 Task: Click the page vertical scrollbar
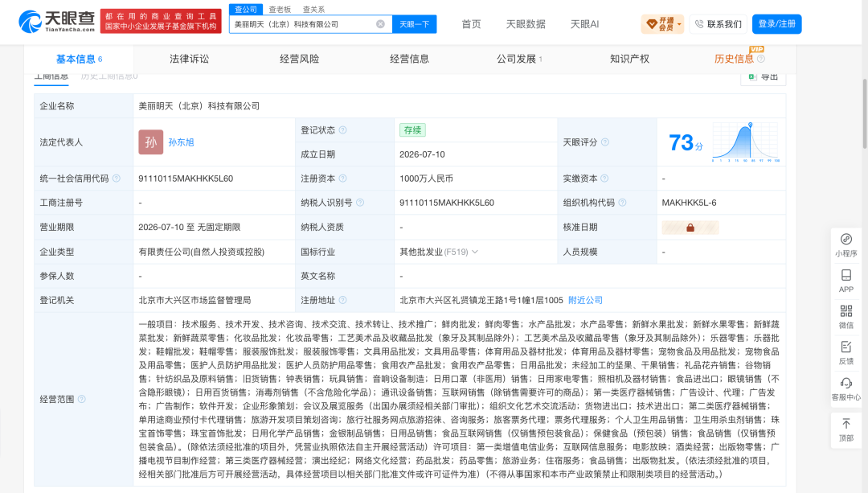point(865,113)
